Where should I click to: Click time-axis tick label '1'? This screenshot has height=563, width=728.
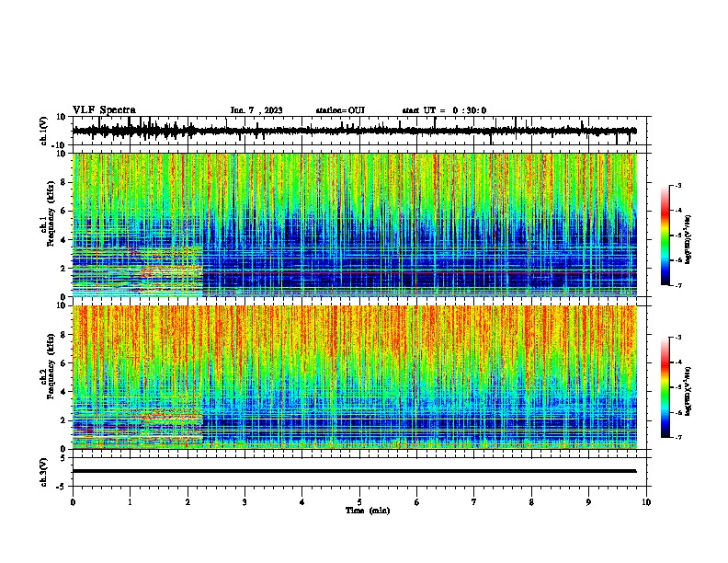pos(130,502)
